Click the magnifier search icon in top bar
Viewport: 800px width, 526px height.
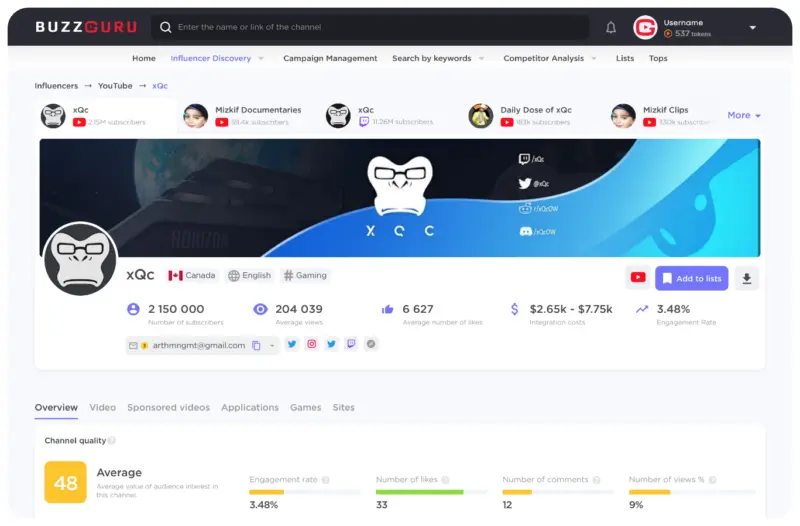[165, 28]
